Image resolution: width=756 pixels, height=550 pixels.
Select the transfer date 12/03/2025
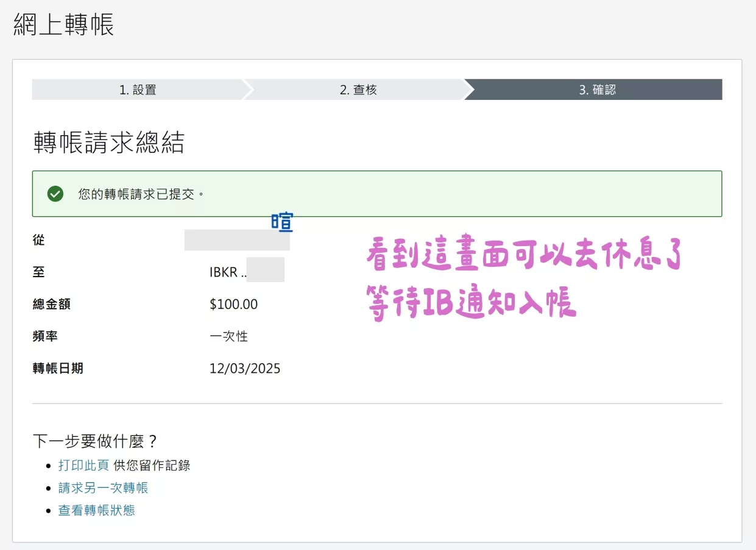point(245,368)
